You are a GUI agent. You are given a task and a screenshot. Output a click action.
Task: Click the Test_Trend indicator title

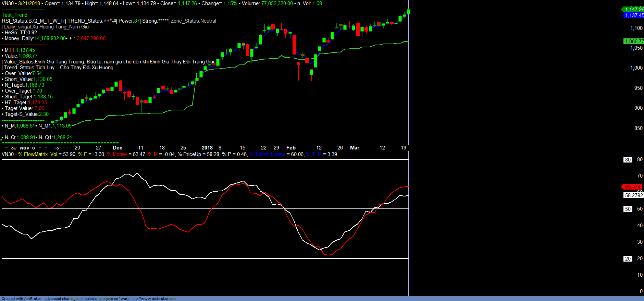click(x=15, y=15)
